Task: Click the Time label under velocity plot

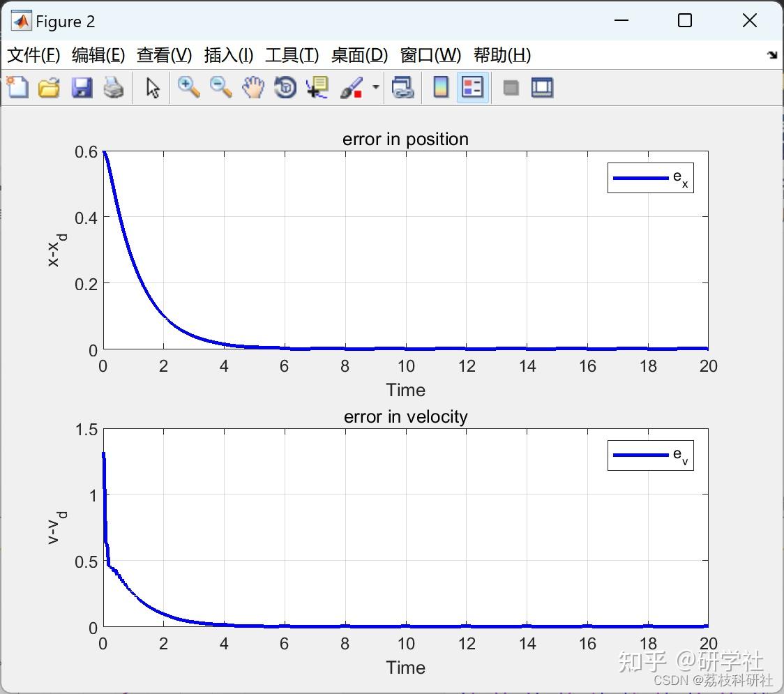Action: 405,667
